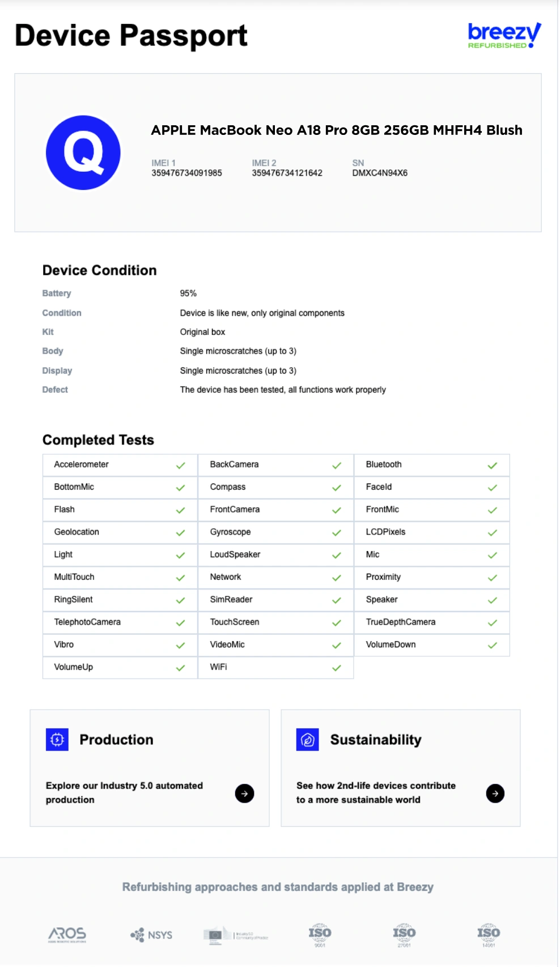Click the "Device Condition" heading
The width and height of the screenshot is (560, 967).
[99, 270]
